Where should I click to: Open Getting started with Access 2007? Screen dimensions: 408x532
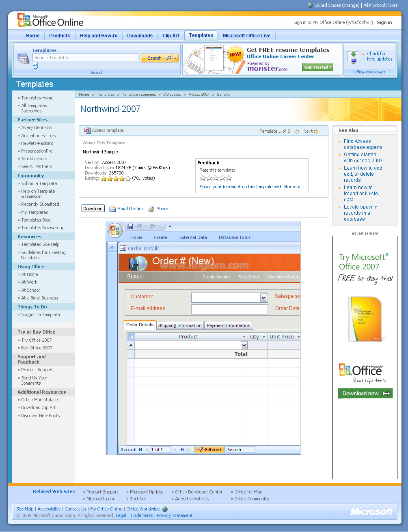pos(363,157)
